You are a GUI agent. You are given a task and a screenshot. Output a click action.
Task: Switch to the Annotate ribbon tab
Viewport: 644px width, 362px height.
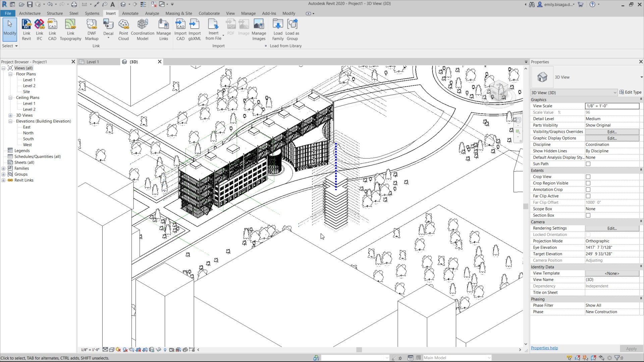point(130,13)
